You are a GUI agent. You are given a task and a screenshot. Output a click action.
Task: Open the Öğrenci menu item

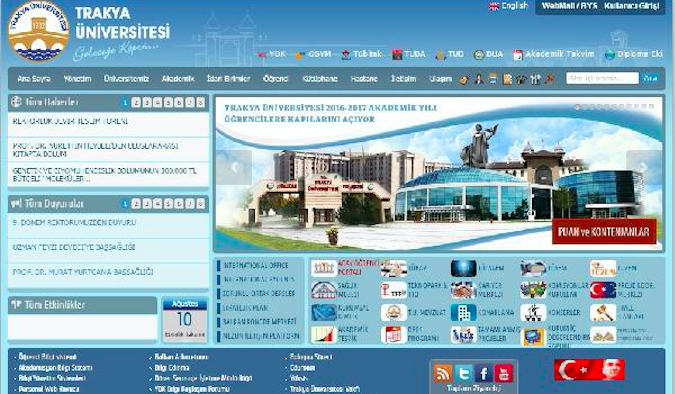pos(276,79)
